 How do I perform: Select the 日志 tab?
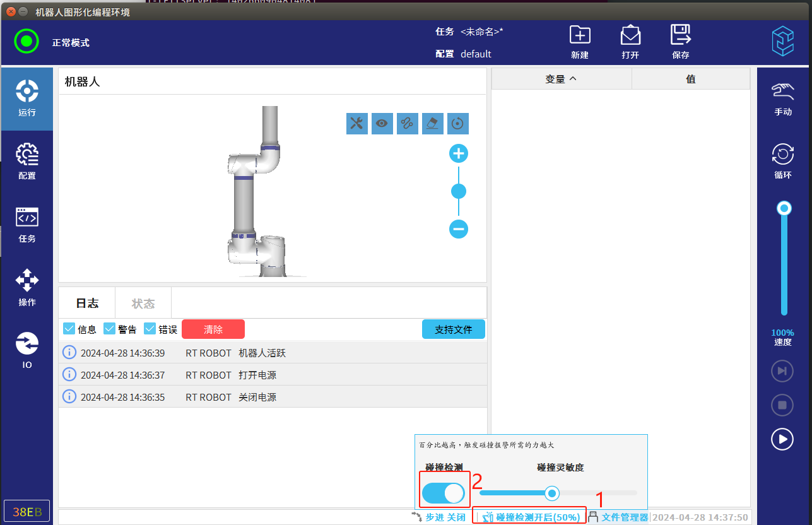[x=87, y=304]
